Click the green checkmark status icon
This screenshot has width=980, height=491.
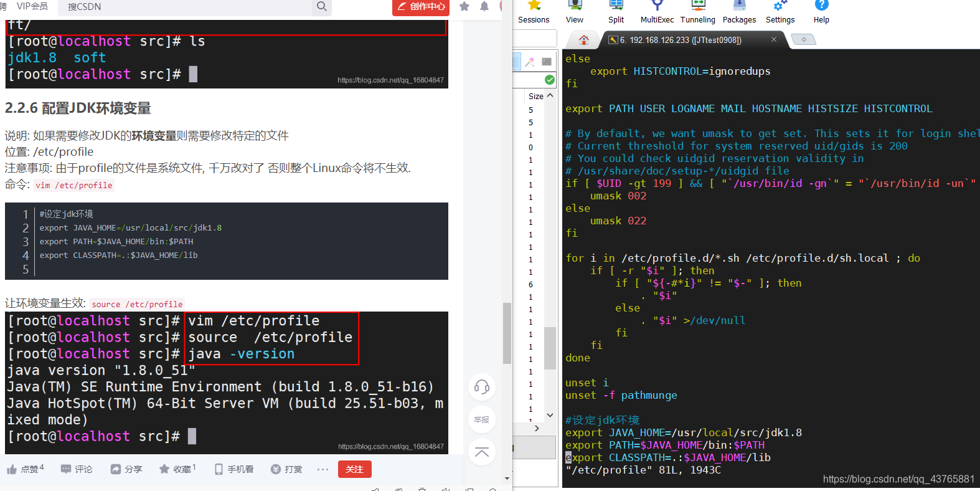pyautogui.click(x=550, y=80)
